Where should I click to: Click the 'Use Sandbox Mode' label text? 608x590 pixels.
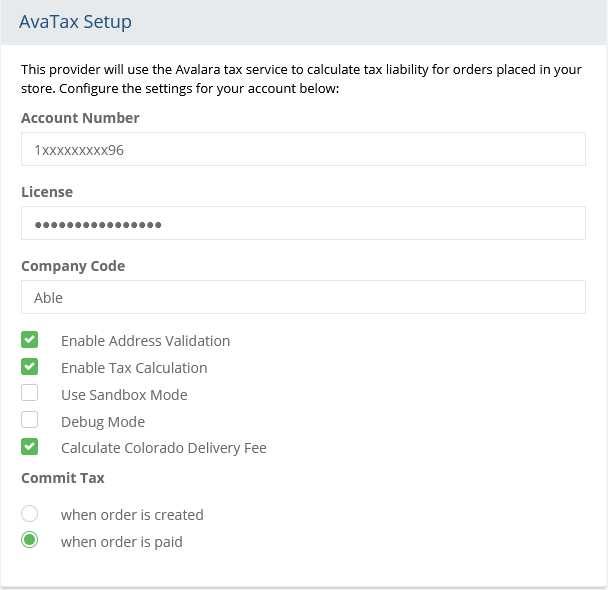point(124,395)
